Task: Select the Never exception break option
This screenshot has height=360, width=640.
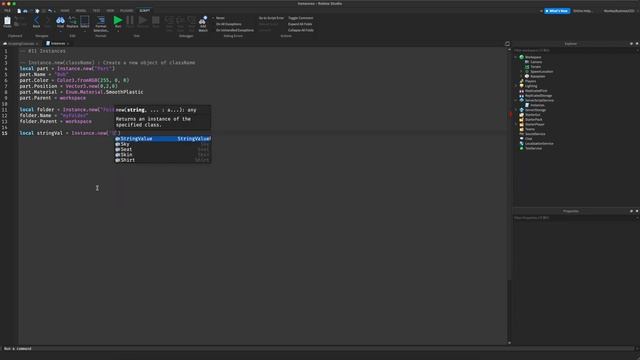Action: [220, 18]
